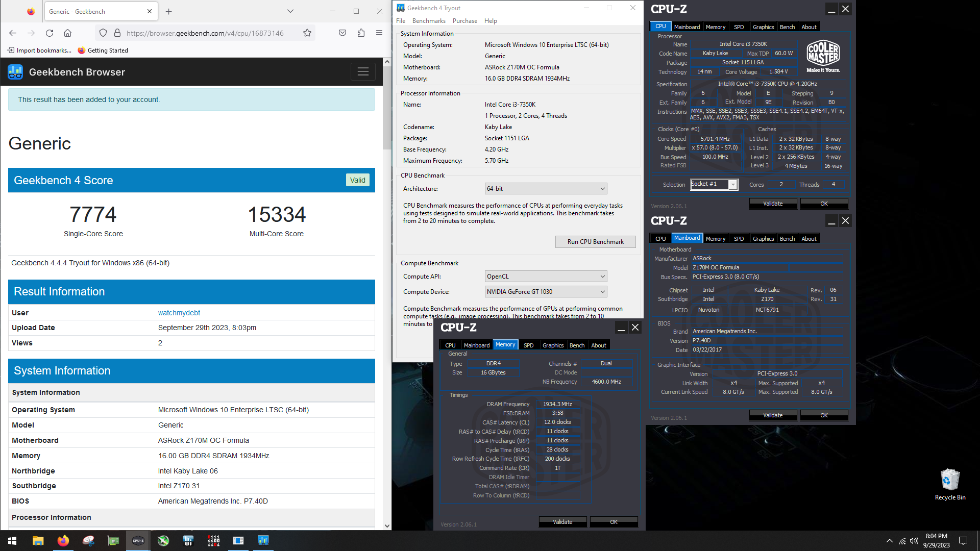
Task: Open the Firefox application menu
Action: coord(379,33)
